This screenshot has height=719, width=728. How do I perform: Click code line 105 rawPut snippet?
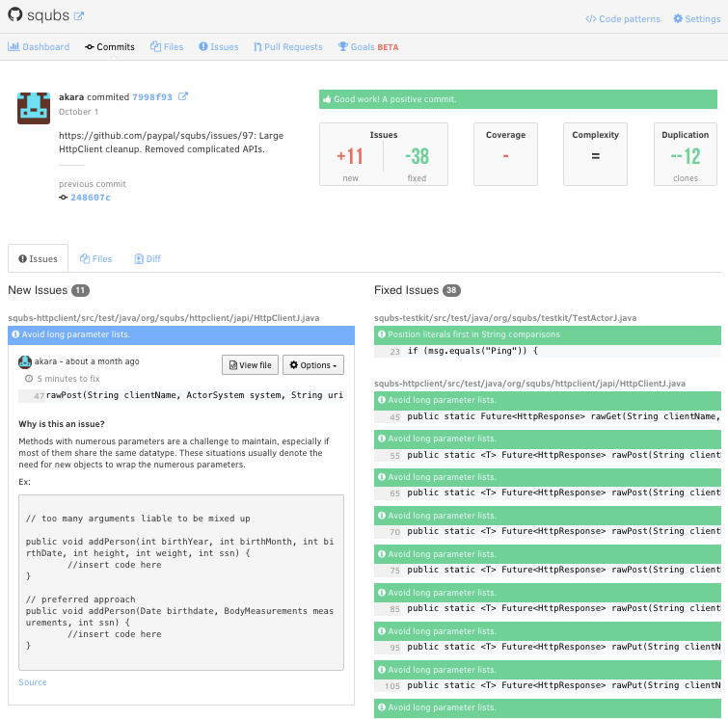click(x=548, y=685)
